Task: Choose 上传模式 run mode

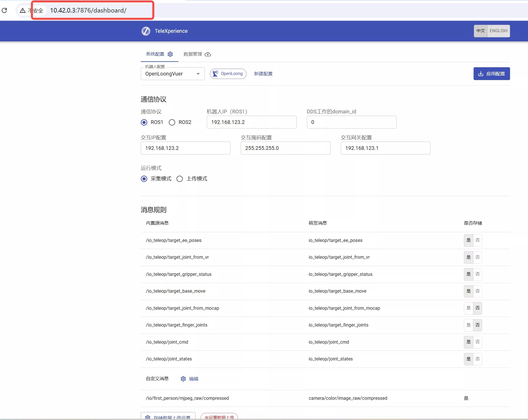Action: 180,179
